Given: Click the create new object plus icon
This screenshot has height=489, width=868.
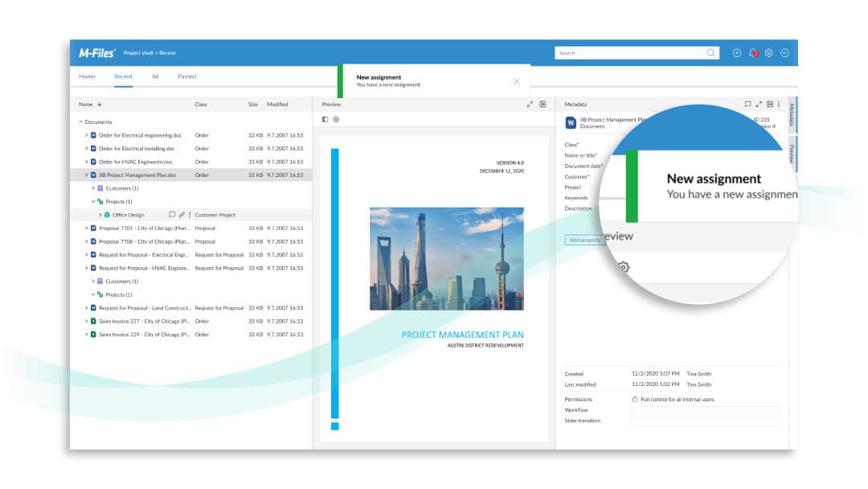Looking at the screenshot, I should point(737,53).
